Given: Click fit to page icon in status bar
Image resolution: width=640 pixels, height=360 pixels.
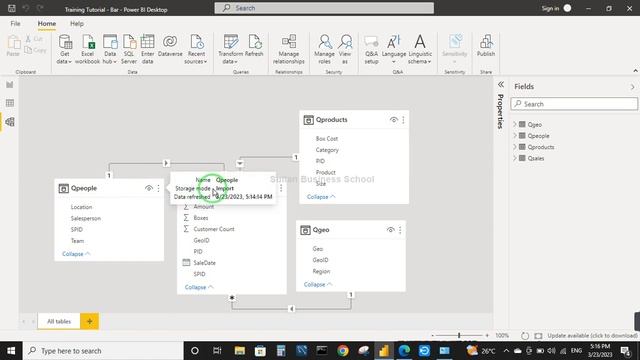Looking at the screenshot, I should [538, 336].
